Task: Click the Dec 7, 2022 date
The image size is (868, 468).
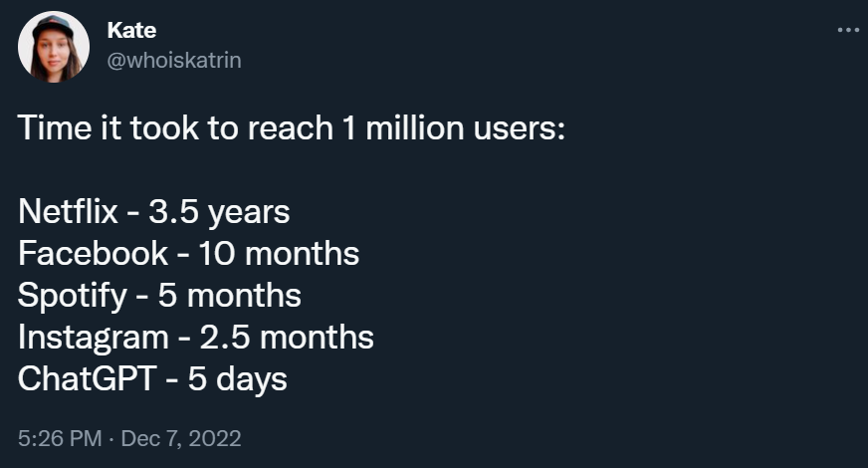Action: click(181, 439)
